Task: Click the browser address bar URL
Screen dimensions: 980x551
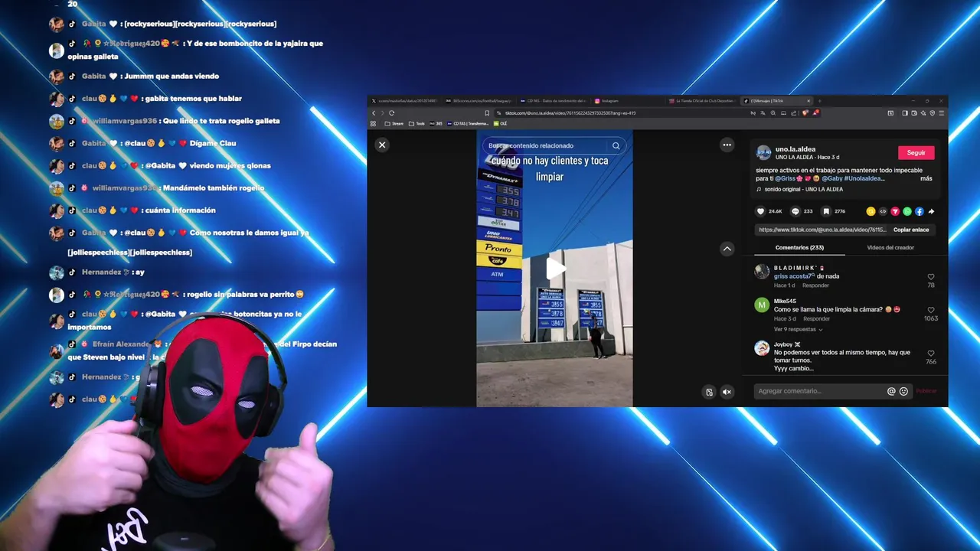Action: click(570, 113)
